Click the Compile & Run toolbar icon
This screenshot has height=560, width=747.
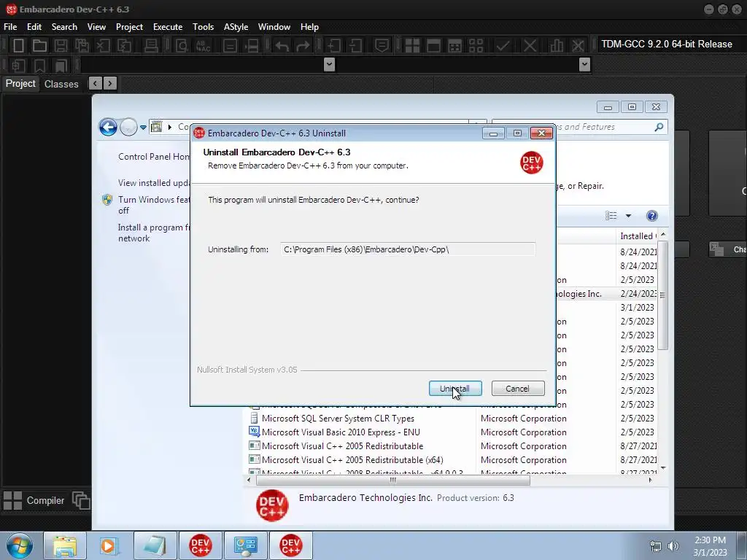click(x=455, y=46)
